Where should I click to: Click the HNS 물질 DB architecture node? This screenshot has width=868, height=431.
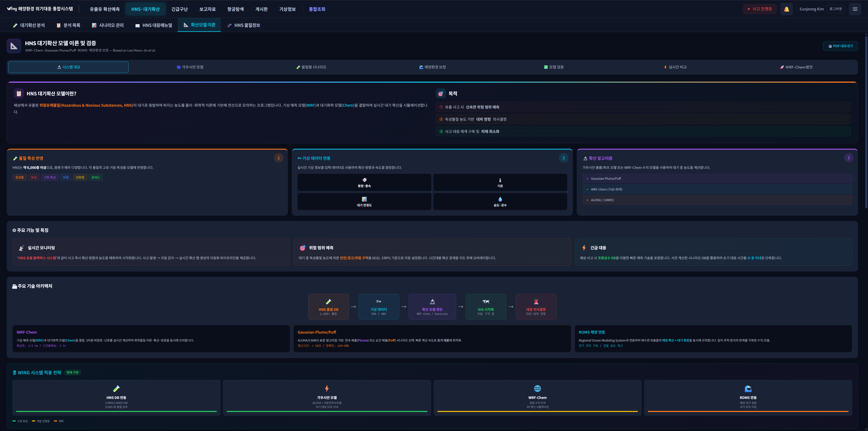click(328, 306)
